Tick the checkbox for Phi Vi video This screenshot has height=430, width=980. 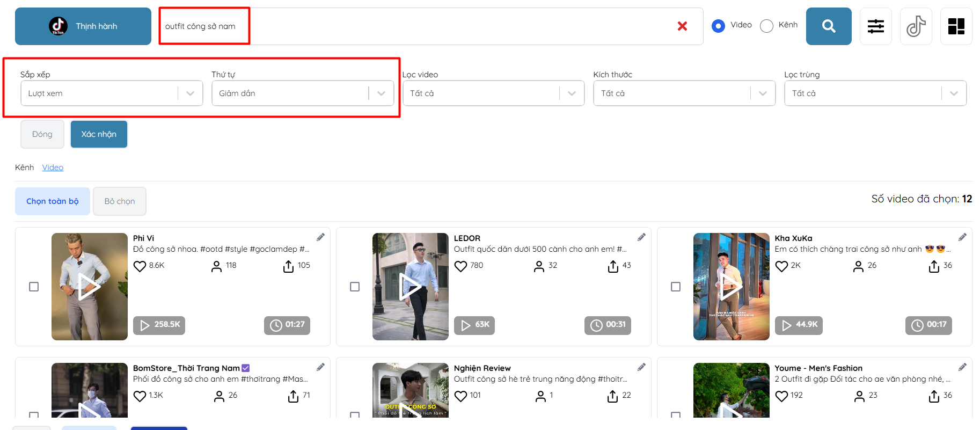tap(34, 287)
